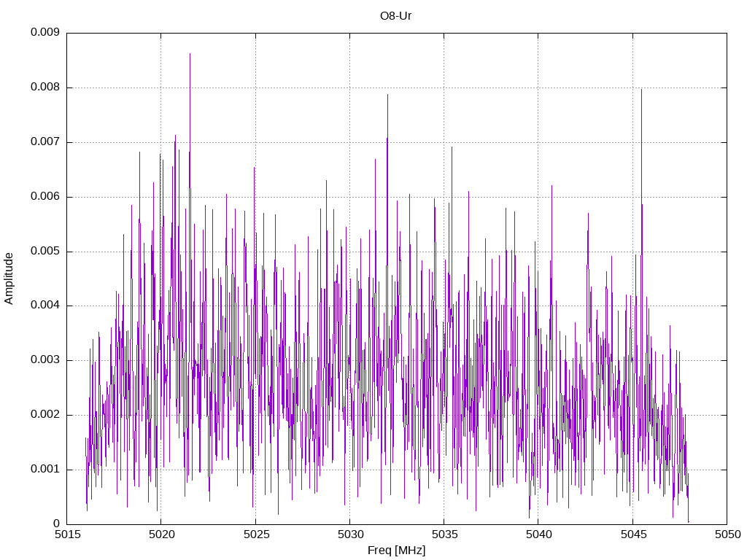This screenshot has height=560, width=747.
Task: Click the y-axis value 0.005
Action: click(x=44, y=251)
